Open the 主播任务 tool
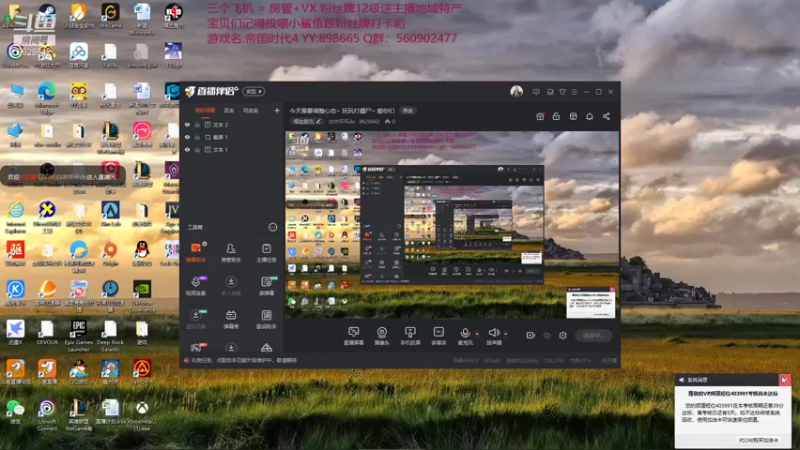This screenshot has width=800, height=450. tap(266, 252)
